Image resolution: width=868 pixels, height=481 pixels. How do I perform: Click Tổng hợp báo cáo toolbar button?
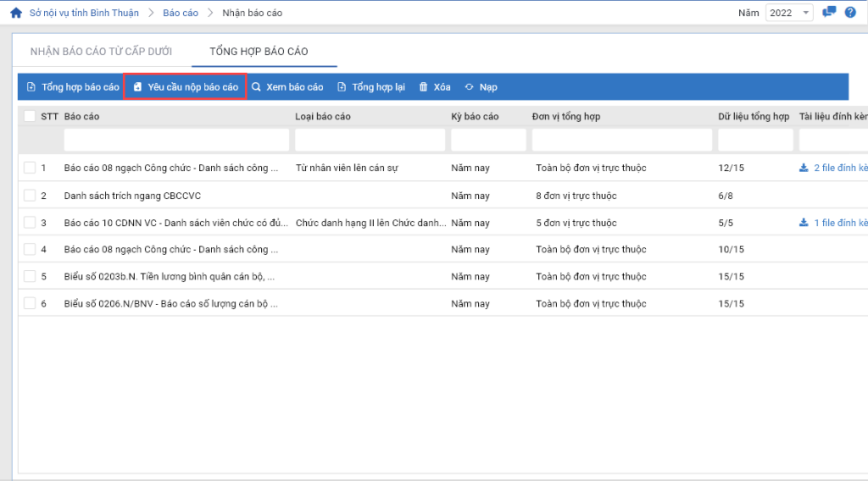coord(73,87)
